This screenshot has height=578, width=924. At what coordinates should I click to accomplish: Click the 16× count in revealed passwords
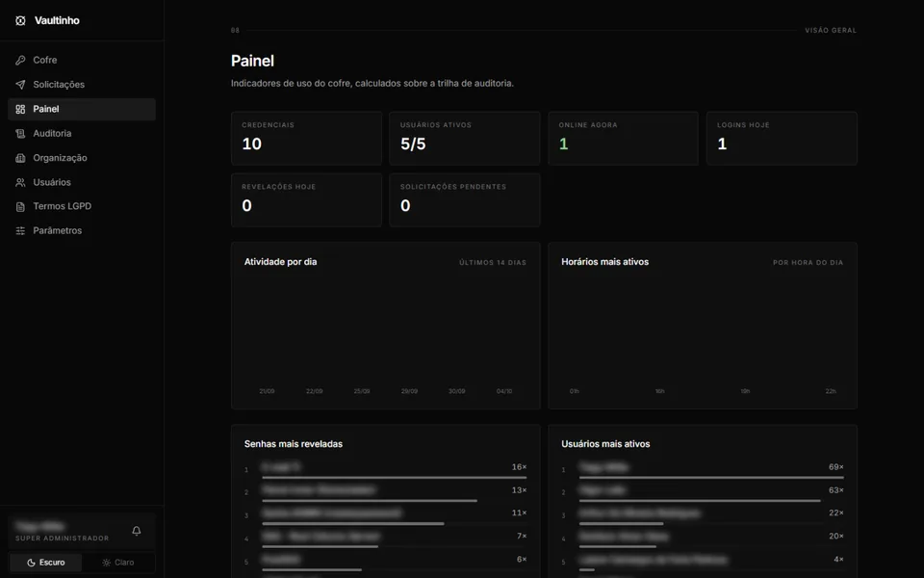(x=519, y=467)
